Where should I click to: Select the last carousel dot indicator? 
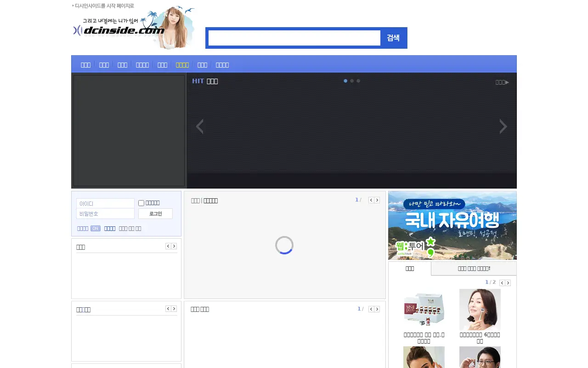(x=358, y=81)
